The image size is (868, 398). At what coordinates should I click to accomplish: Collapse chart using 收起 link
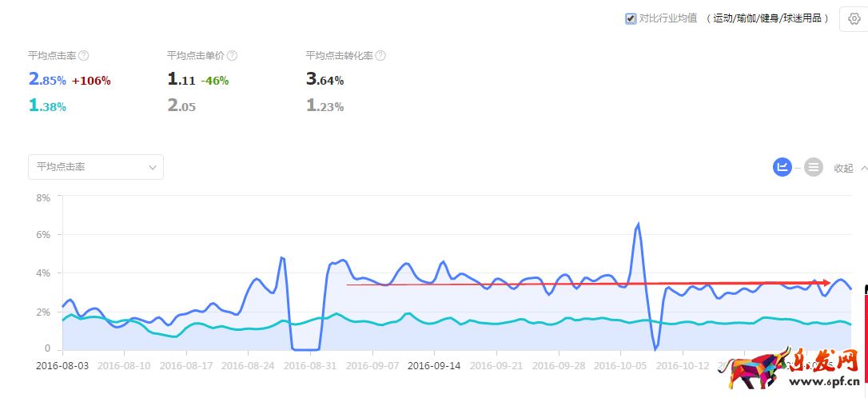tap(843, 168)
